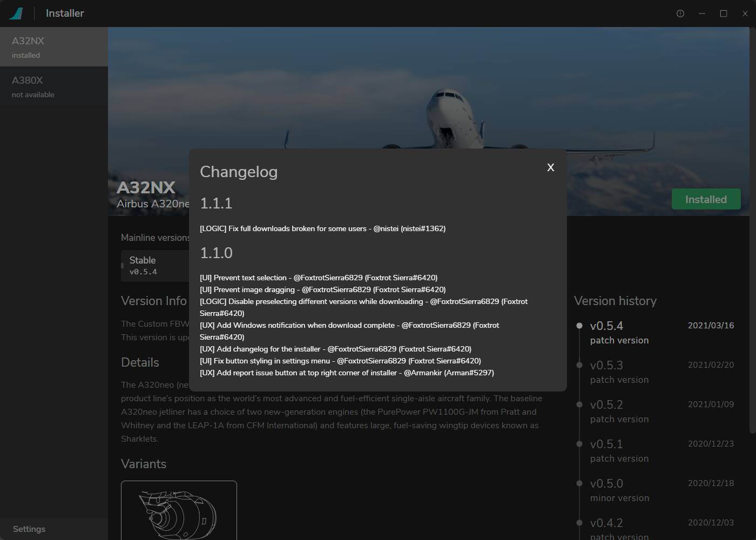Open the report issue icon in title bar

tap(680, 13)
